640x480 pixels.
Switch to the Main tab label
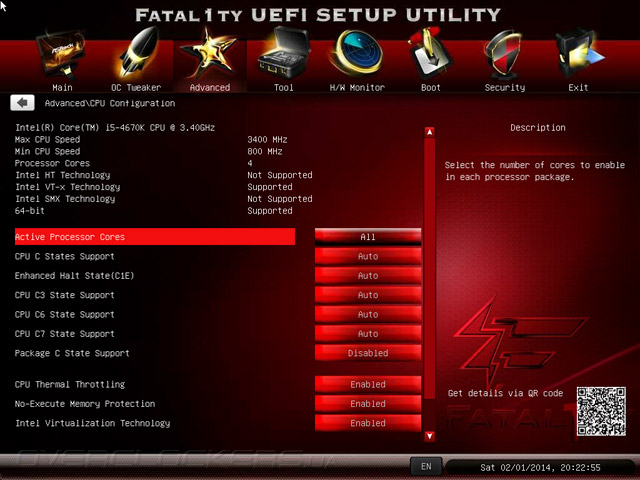[x=62, y=87]
